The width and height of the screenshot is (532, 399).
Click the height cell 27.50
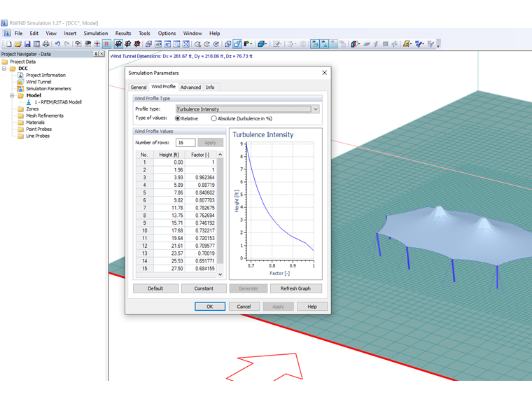pyautogui.click(x=169, y=268)
